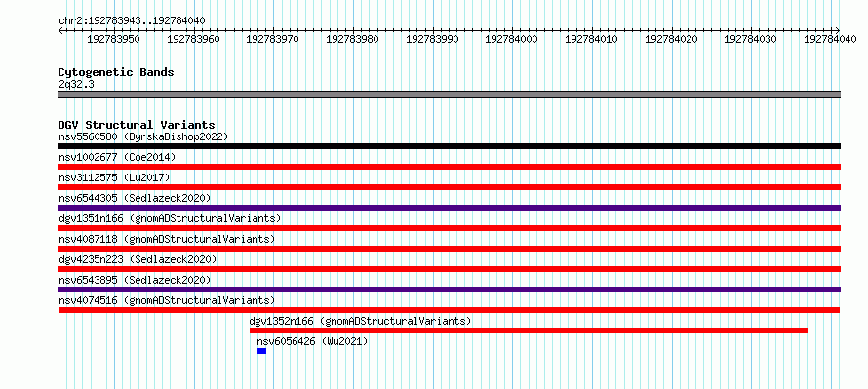Open nsv6544305 (Sedlazeck2020) label
Image resolution: width=868 pixels, height=389 pixels.
135,198
